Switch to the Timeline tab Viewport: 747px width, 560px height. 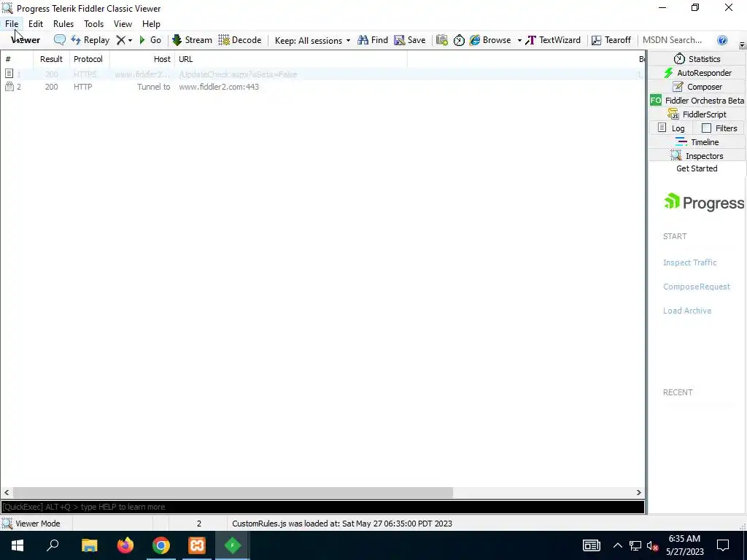pyautogui.click(x=697, y=142)
